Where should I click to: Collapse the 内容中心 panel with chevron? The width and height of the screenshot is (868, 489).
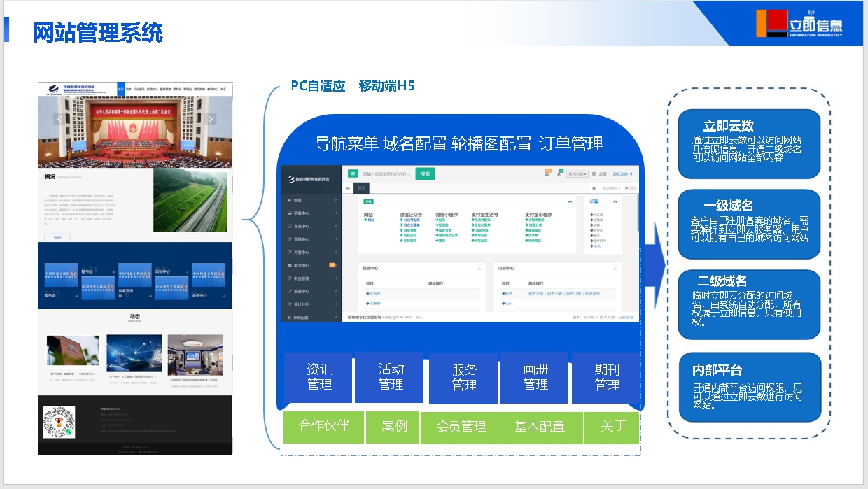[x=615, y=269]
